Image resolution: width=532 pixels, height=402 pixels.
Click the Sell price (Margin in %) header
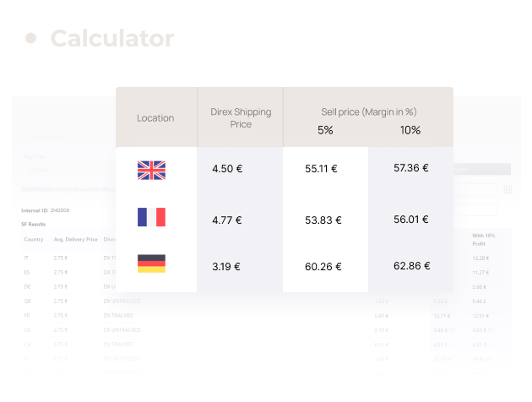pos(369,112)
